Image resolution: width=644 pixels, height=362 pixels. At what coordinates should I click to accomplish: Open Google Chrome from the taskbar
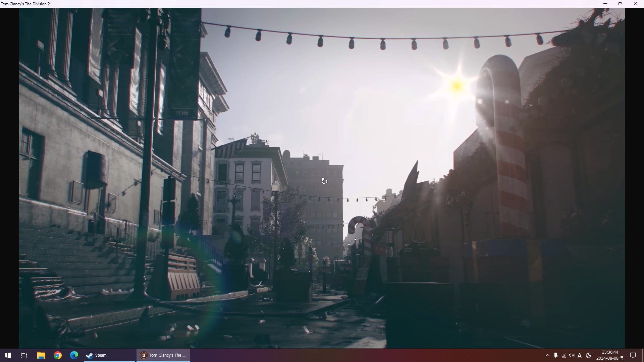58,355
